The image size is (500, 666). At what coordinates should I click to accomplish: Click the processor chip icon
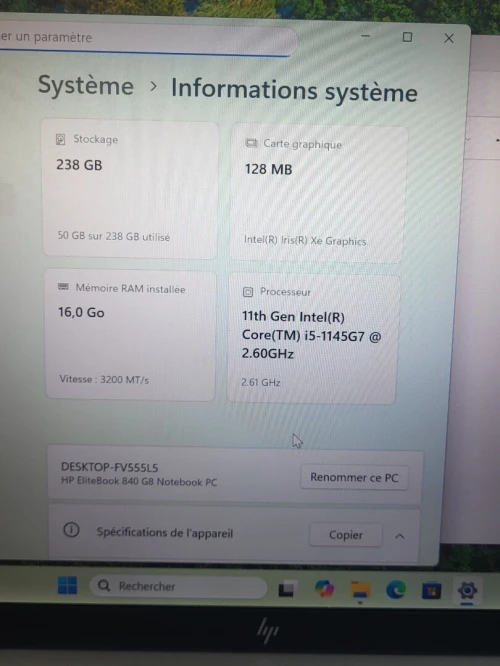248,292
